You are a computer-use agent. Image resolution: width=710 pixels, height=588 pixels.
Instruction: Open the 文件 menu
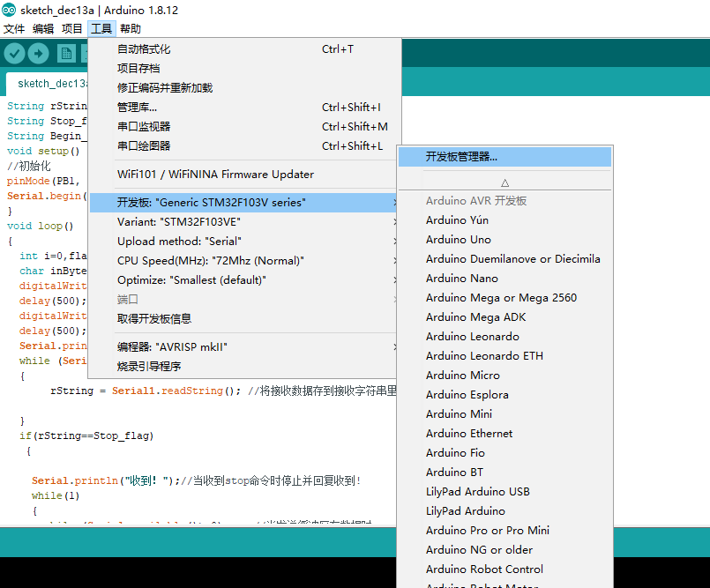click(14, 28)
